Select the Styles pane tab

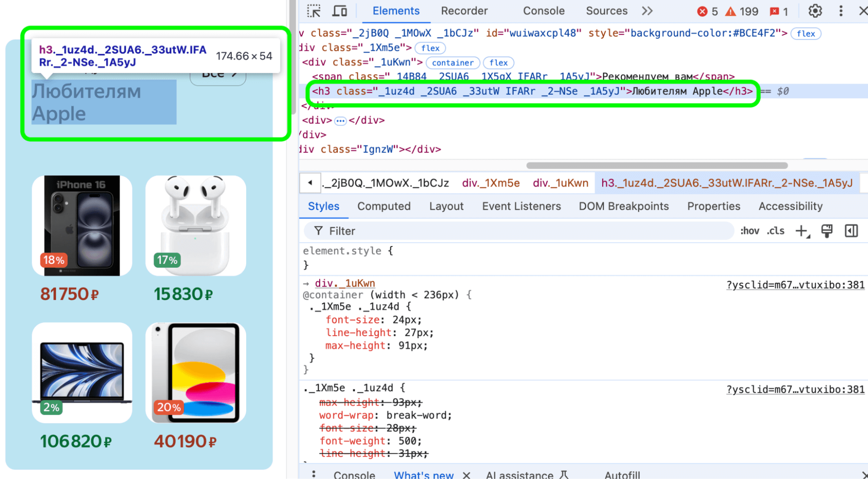click(323, 206)
